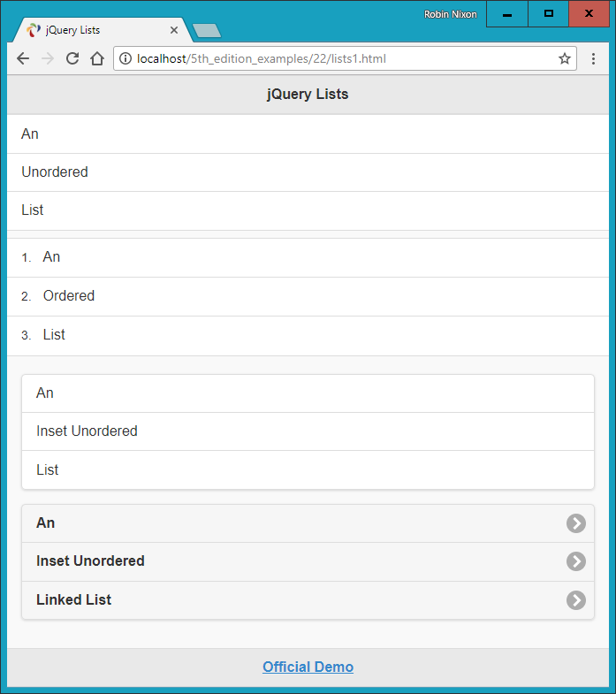Click the browser forward arrow
Screen dimensions: 616x694
48,58
